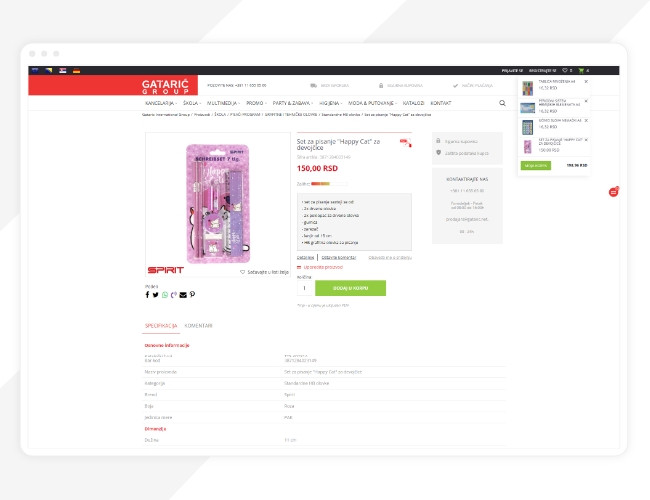Expand the Škola menu
650x500 pixels.
[x=192, y=103]
